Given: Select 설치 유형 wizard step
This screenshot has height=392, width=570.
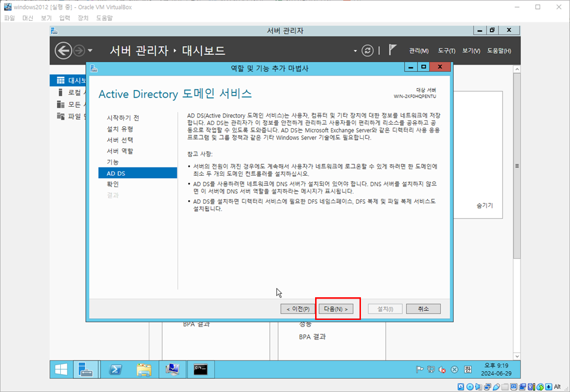Looking at the screenshot, I should (120, 129).
